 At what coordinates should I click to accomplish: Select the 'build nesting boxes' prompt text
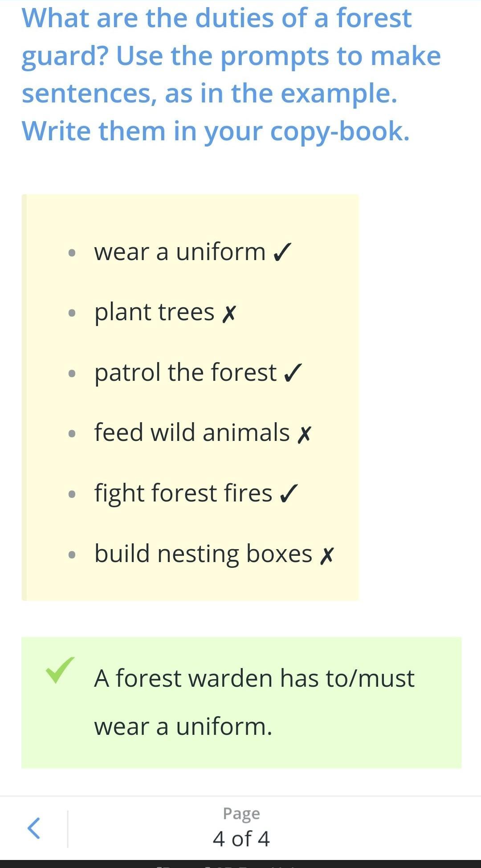point(203,554)
